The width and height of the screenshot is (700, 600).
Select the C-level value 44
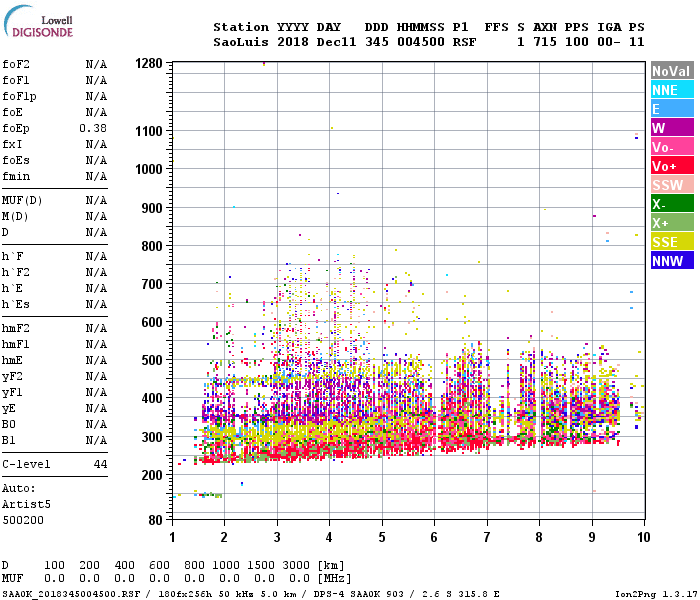coord(100,464)
